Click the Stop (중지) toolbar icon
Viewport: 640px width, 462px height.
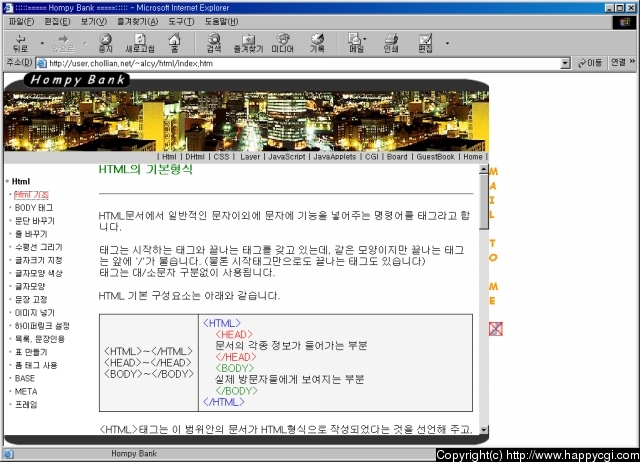(x=105, y=42)
